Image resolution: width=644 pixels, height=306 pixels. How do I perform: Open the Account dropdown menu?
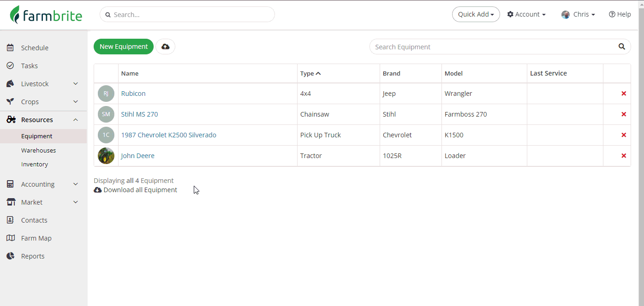click(x=526, y=14)
